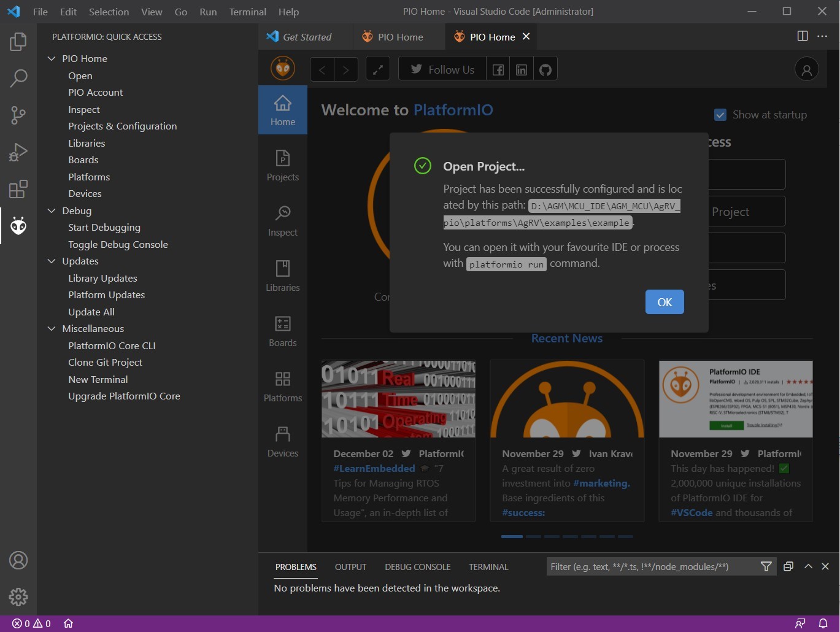This screenshot has height=632, width=840.
Task: Open Projects in PIO Home sidebar
Action: (x=283, y=166)
